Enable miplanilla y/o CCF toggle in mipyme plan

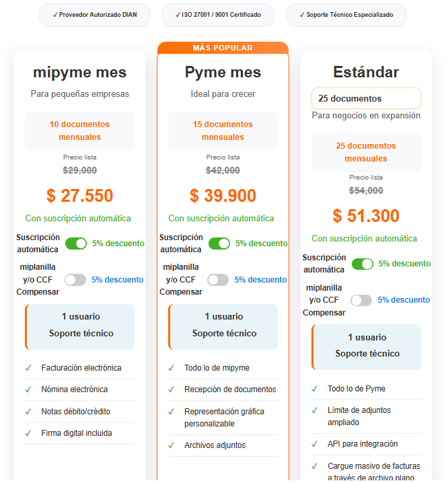(75, 280)
